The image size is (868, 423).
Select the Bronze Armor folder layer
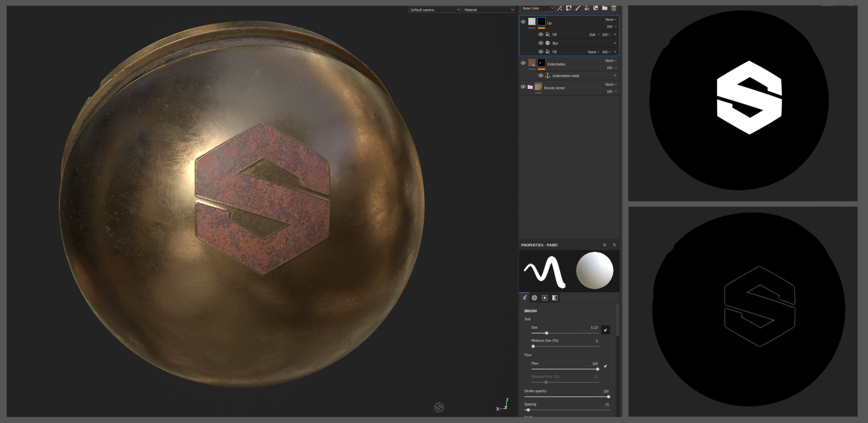pos(555,88)
